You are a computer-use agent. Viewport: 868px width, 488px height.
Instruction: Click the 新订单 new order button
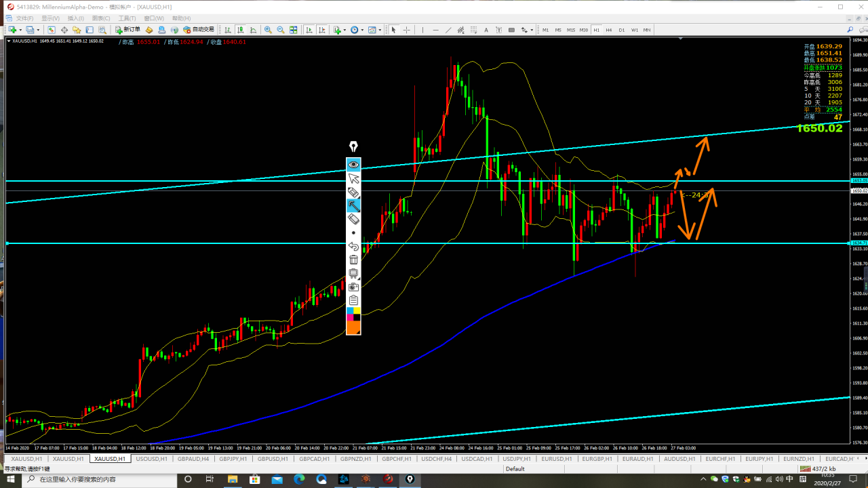coord(127,30)
